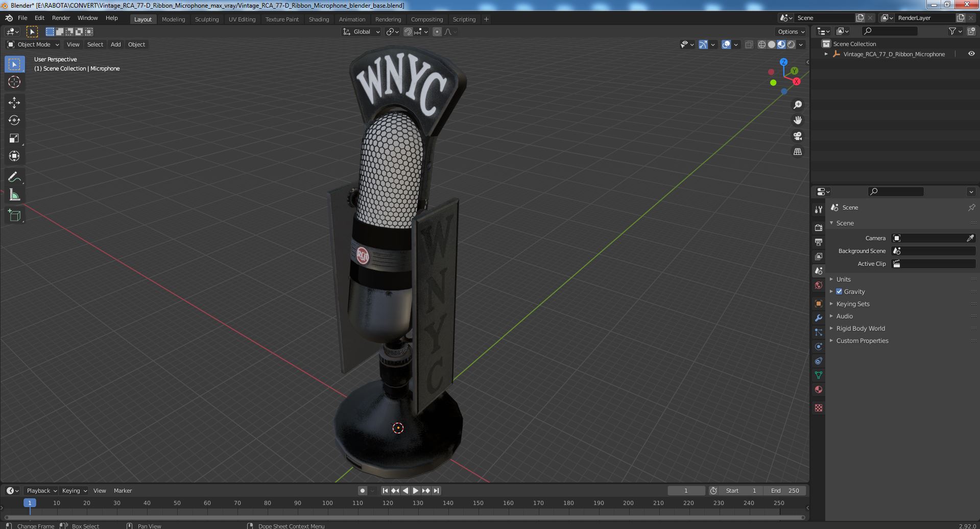This screenshot has height=529, width=980.
Task: Toggle viewport gizmos display
Action: coord(703,44)
